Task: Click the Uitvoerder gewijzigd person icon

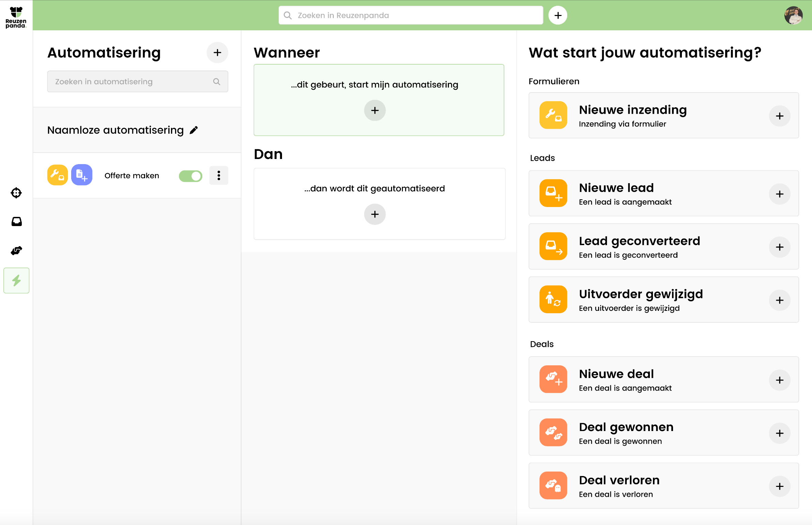Action: pos(553,299)
